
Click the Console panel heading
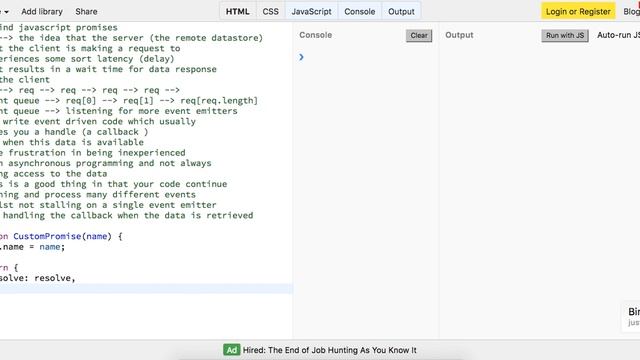(x=316, y=35)
